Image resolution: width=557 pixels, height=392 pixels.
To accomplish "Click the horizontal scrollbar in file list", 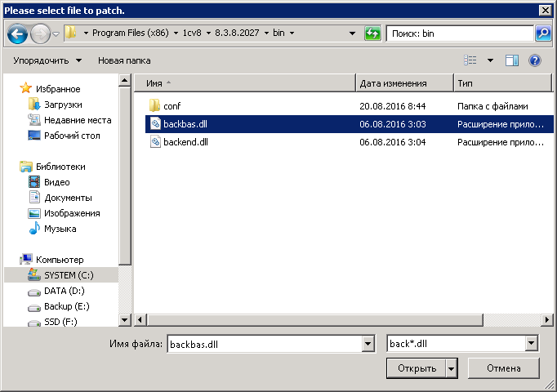I will 343,320.
